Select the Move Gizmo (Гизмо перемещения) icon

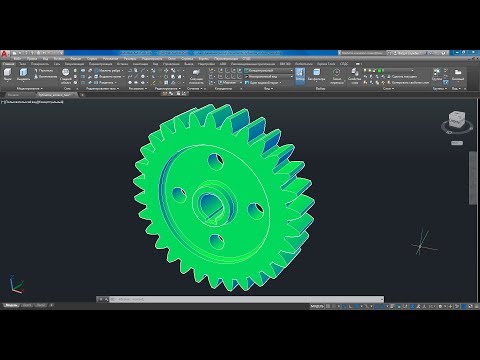(x=337, y=76)
